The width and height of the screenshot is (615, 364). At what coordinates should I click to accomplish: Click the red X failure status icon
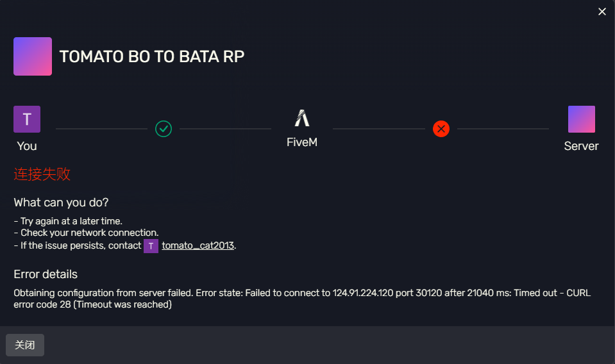(441, 129)
